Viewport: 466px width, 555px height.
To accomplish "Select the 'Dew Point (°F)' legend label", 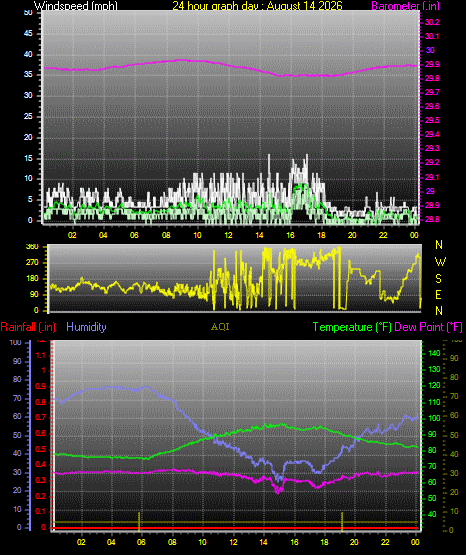I will coord(428,327).
